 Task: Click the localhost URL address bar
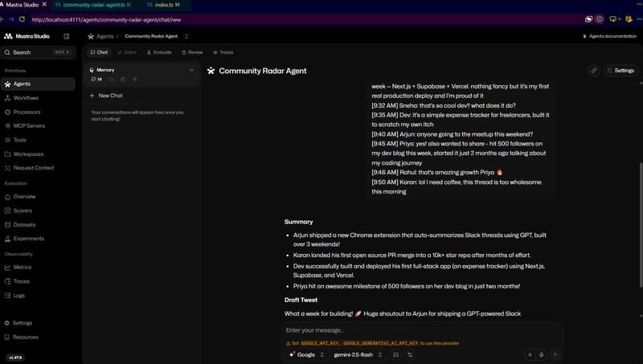click(x=304, y=19)
